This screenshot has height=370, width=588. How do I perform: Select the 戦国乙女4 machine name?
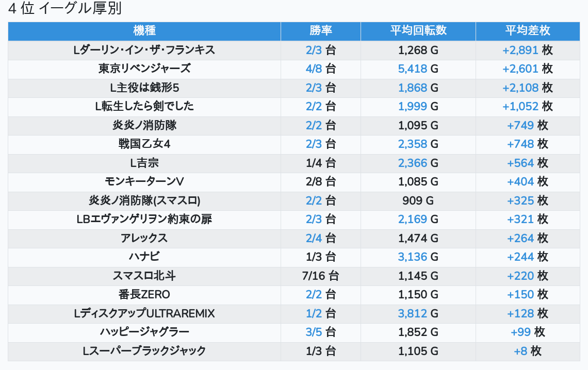click(x=144, y=144)
